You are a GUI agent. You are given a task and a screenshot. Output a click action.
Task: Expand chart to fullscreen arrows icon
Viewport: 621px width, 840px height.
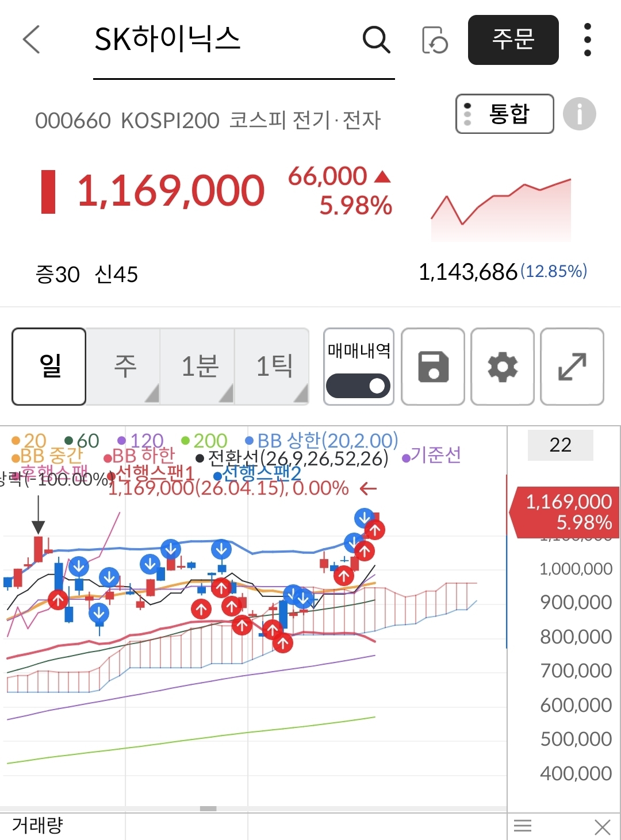tap(572, 367)
